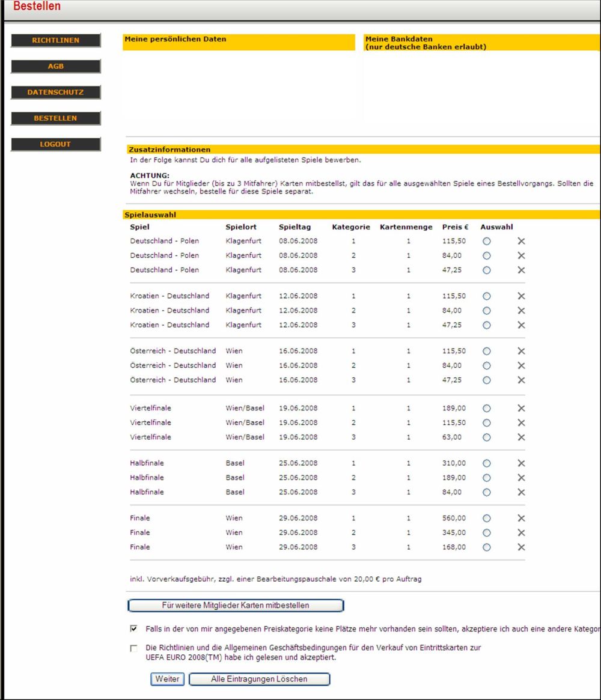Open the RICHTLINEN menu item
This screenshot has height=700, width=601.
coord(55,40)
